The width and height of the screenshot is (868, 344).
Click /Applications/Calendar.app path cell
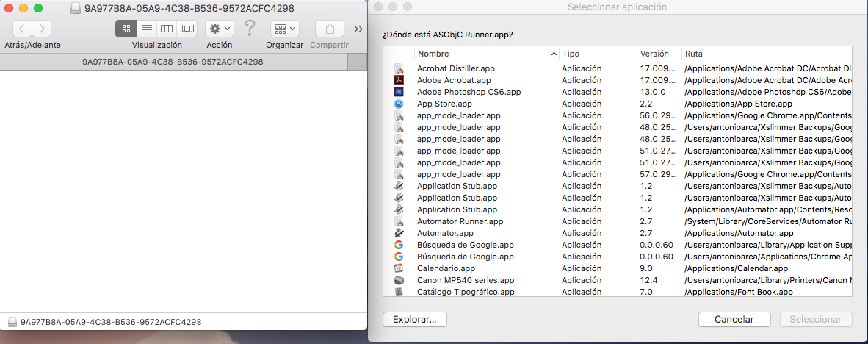(x=737, y=268)
